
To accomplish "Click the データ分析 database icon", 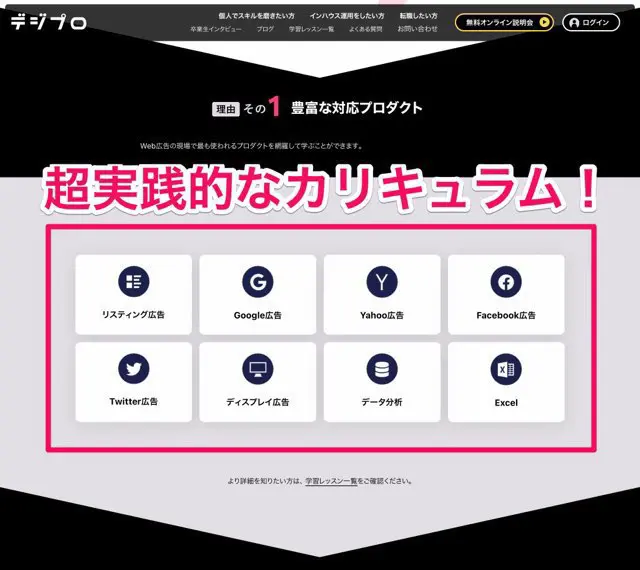I will click(x=382, y=369).
